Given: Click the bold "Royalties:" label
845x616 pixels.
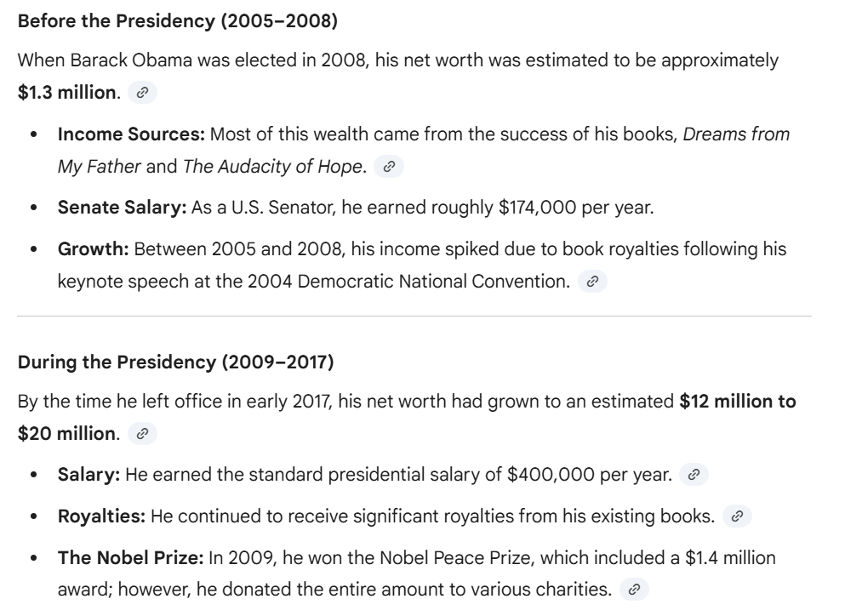Looking at the screenshot, I should click(x=101, y=516).
